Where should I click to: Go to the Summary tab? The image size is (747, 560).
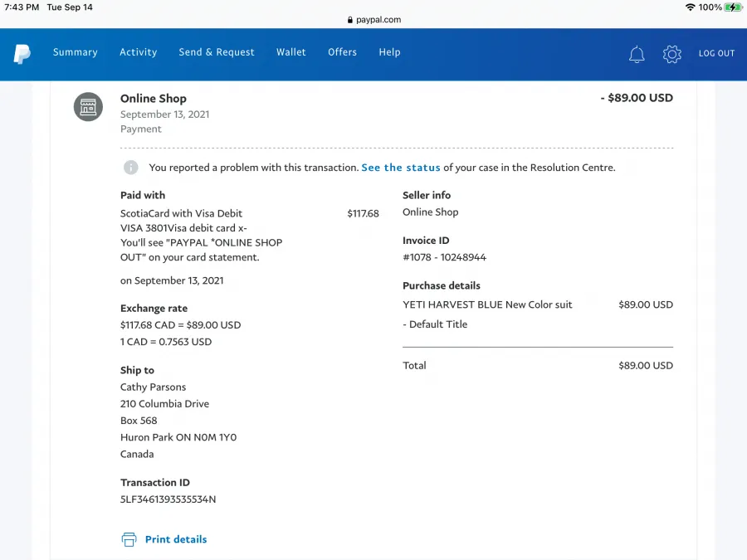[x=76, y=52]
